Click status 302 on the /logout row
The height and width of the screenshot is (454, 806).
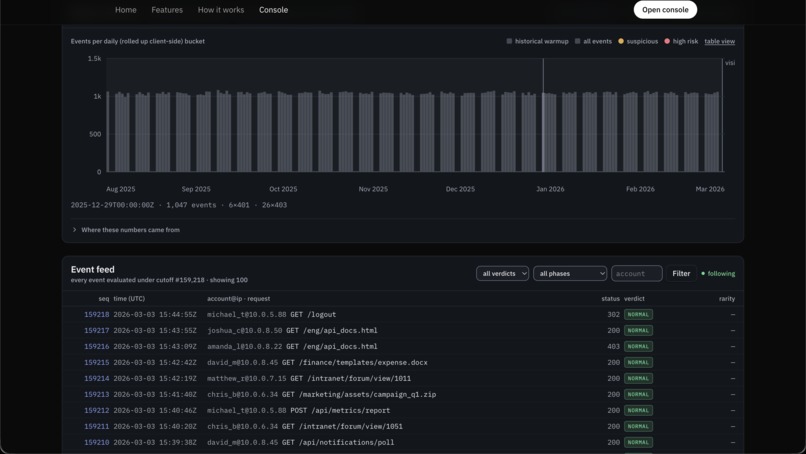(613, 314)
